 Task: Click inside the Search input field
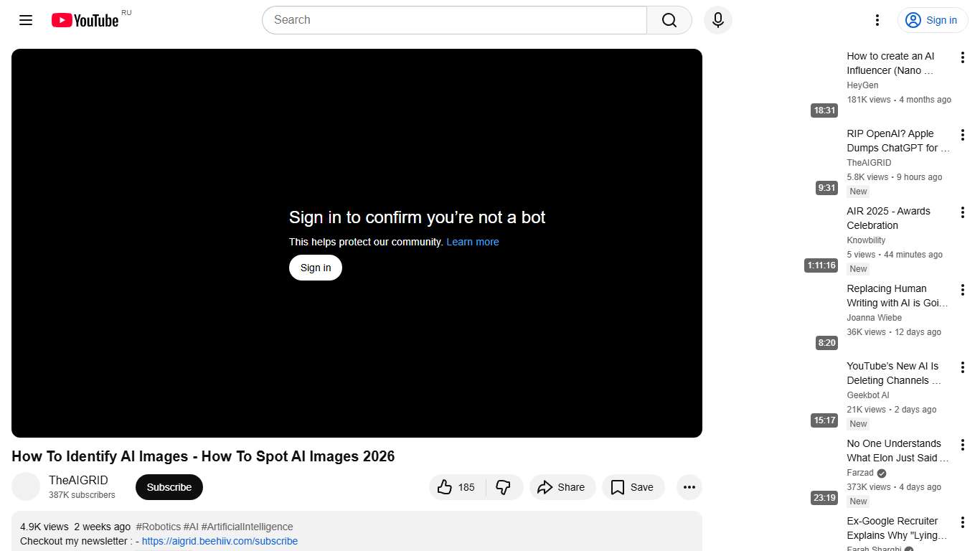click(x=430, y=20)
